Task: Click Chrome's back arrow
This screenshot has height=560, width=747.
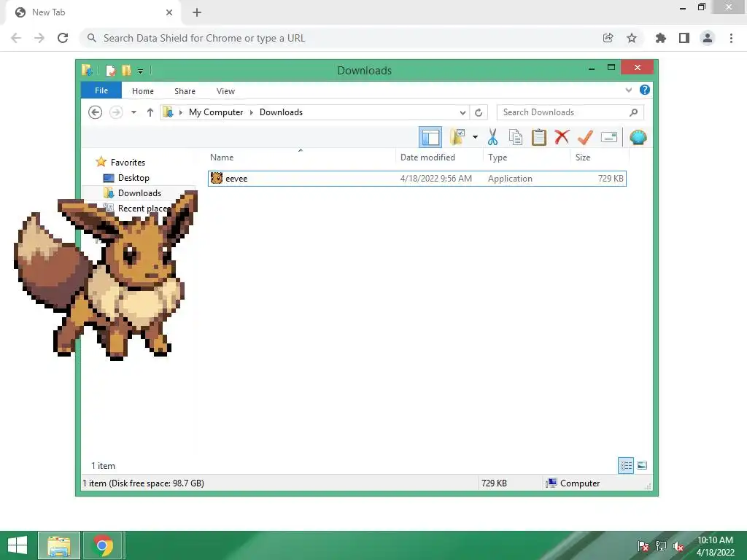Action: [16, 38]
